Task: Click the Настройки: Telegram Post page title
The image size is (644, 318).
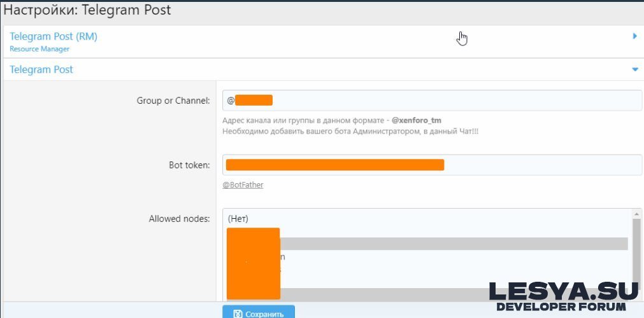Action: (x=87, y=10)
